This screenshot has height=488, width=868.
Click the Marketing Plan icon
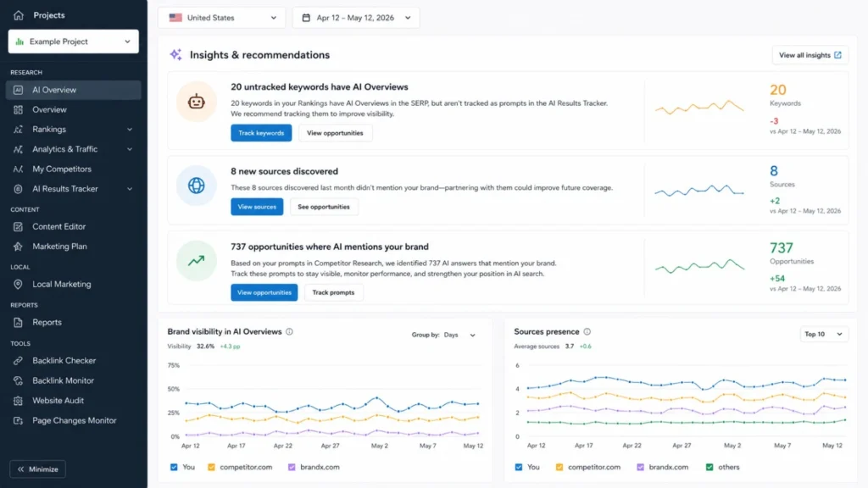tap(19, 247)
